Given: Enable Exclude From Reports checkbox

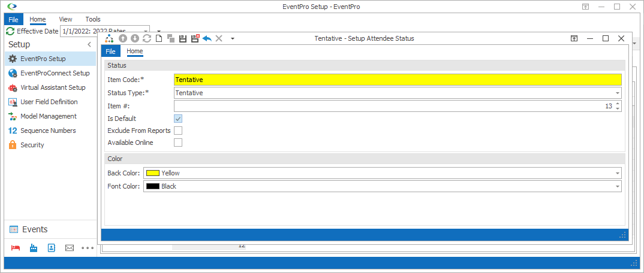Looking at the screenshot, I should (x=178, y=131).
